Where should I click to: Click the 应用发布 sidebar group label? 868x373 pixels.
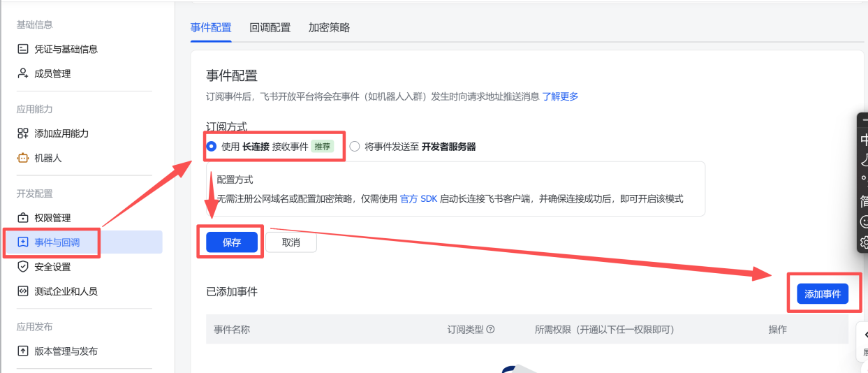tap(35, 327)
